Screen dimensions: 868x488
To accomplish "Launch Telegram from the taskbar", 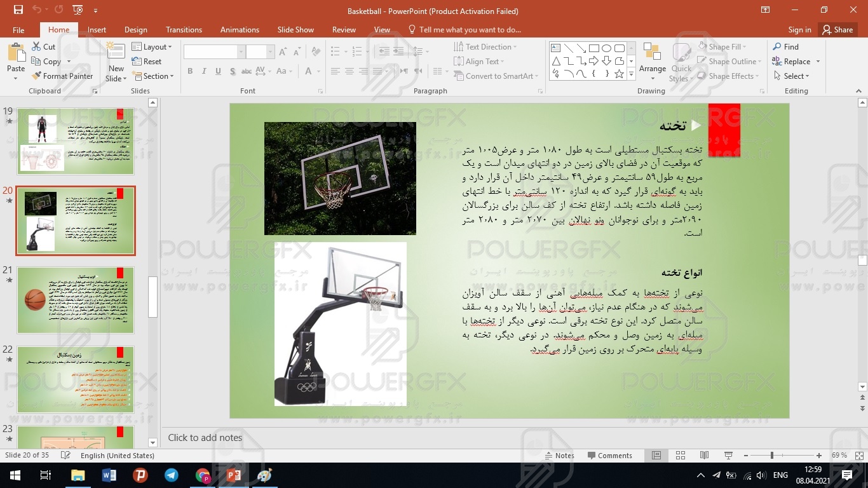I will click(x=172, y=475).
